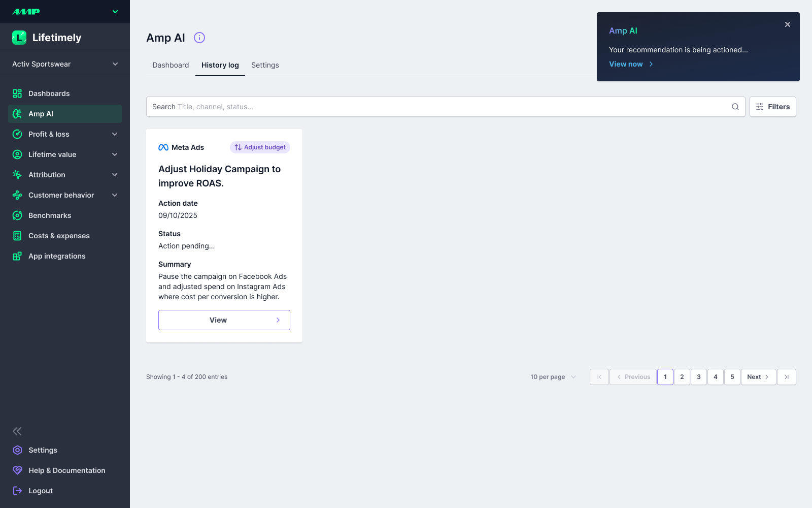812x508 pixels.
Task: Click the AMP logo in top bar
Action: [26, 12]
